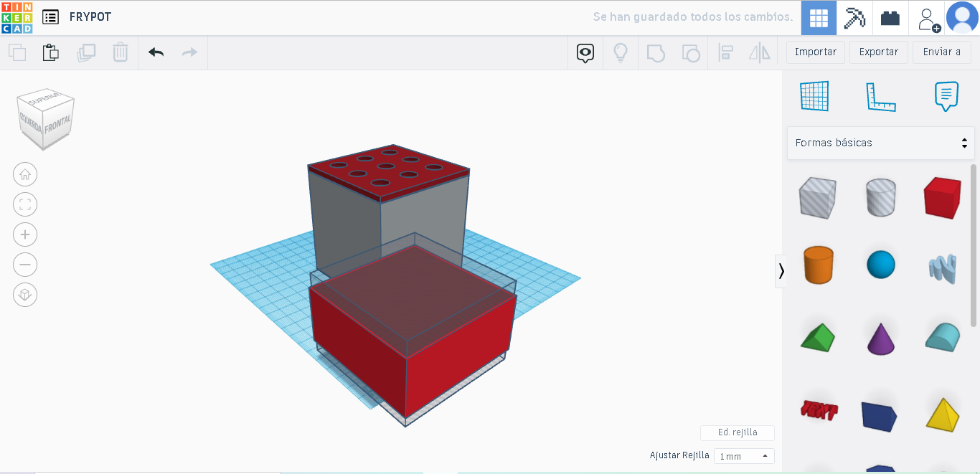Undo the last action
Viewport: 980px width, 474px height.
point(156,52)
